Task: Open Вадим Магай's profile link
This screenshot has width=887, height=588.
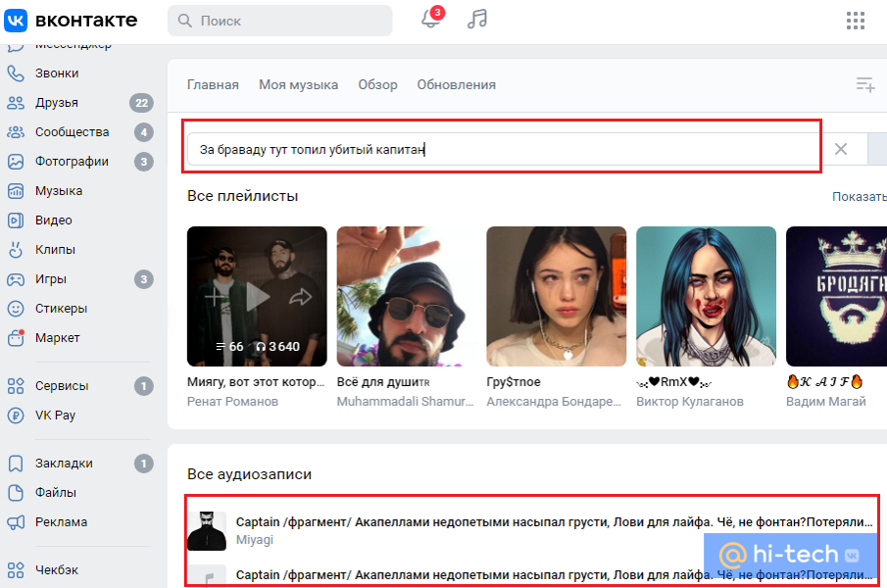Action: (825, 402)
